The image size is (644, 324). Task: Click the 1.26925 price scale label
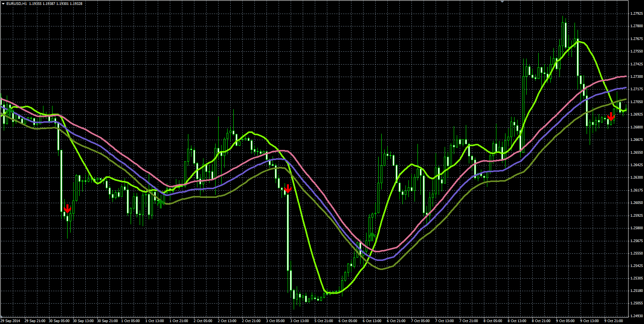pyautogui.click(x=636, y=114)
